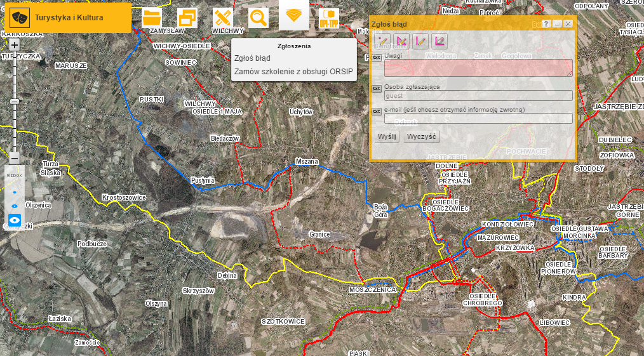The image size is (644, 356).
Task: Click the Granice map label
Action: [319, 234]
